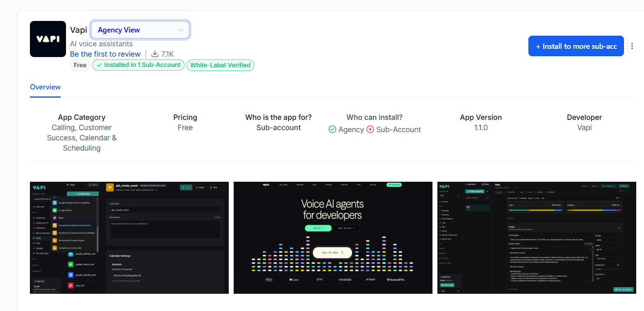
Task: Click the Agency label under Who can install
Action: pos(351,130)
